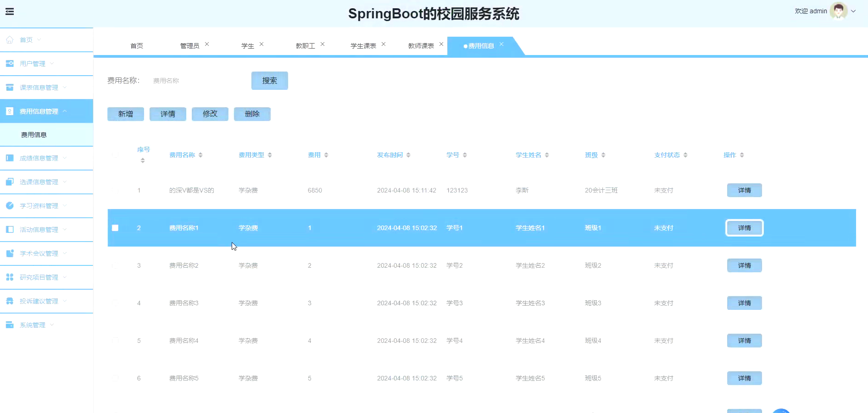Select the 投诉建议管理 sidebar icon
This screenshot has height=413, width=868.
[x=10, y=301]
